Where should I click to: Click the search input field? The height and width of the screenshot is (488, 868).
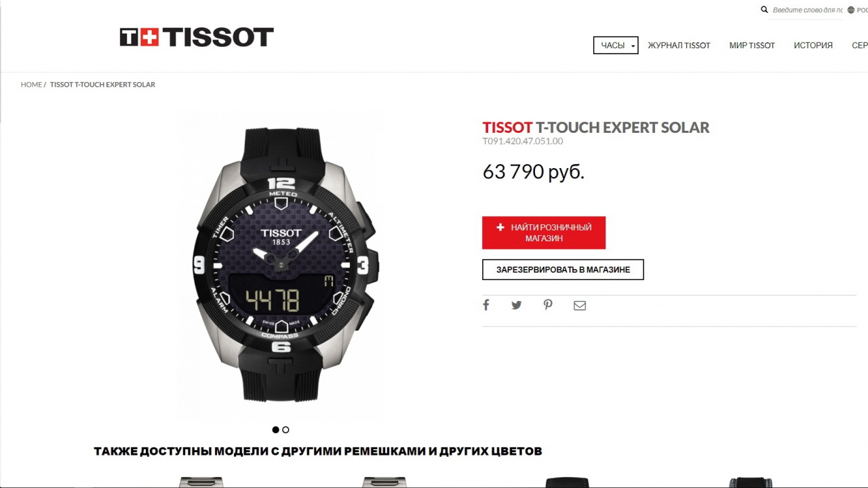[807, 10]
